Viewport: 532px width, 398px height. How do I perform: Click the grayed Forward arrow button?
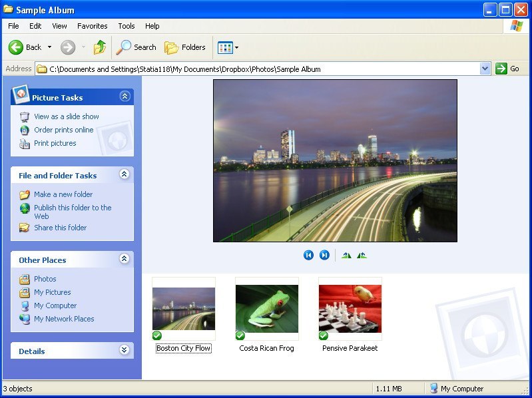[x=68, y=47]
